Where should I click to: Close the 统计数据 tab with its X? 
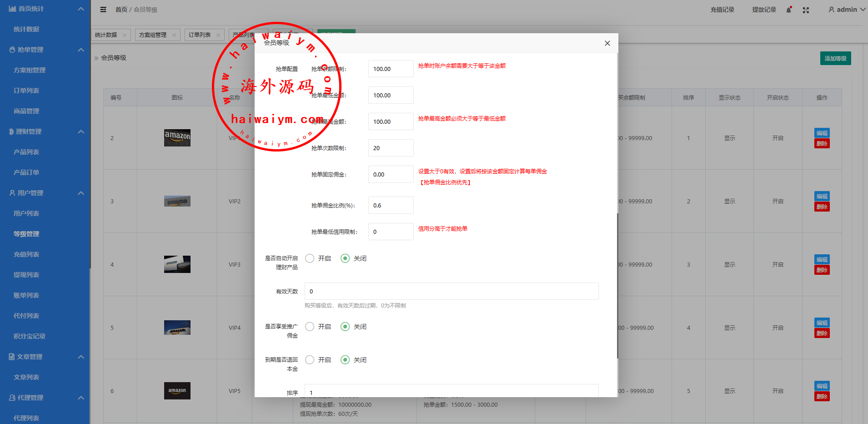[125, 35]
